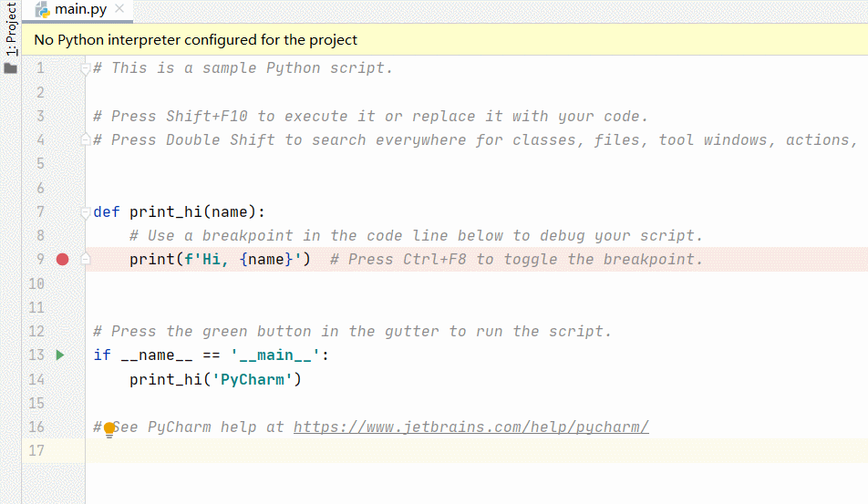
Task: Click the '__main__' string on line 13
Action: [x=275, y=355]
